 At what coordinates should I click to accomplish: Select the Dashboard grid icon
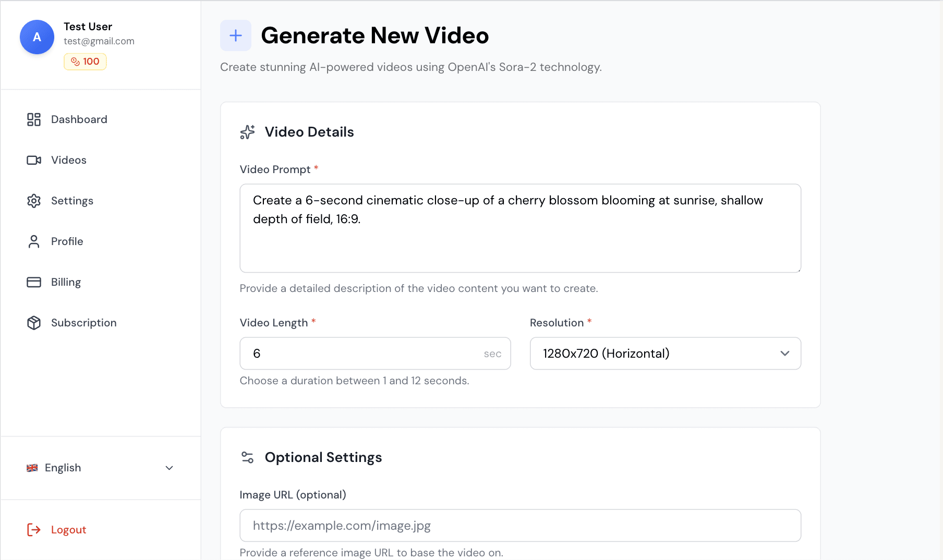tap(34, 119)
